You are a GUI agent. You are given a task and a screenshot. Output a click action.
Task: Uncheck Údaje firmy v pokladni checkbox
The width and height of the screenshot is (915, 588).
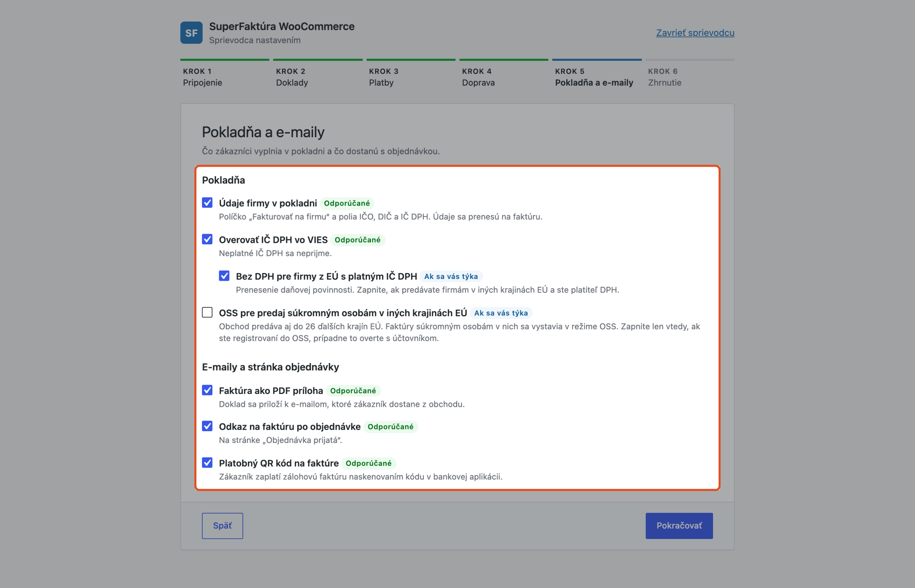[207, 202]
